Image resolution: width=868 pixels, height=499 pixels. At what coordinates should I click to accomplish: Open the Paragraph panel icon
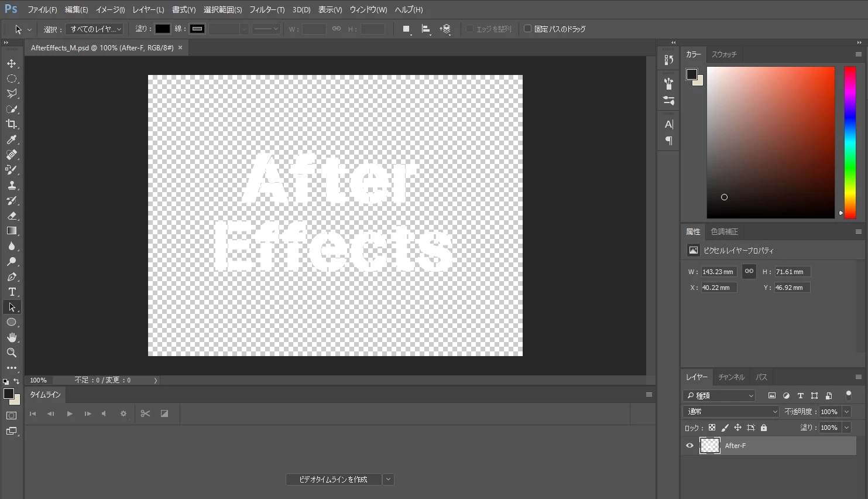tap(669, 141)
